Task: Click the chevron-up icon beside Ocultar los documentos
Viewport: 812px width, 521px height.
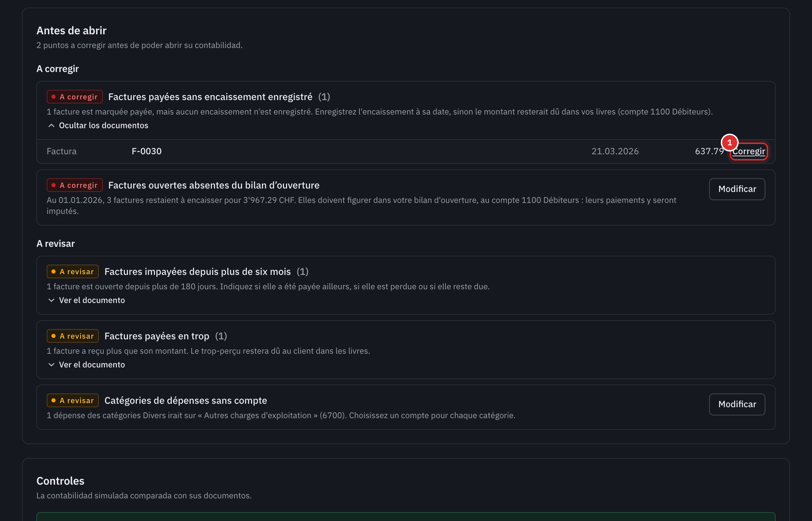Action: point(51,125)
